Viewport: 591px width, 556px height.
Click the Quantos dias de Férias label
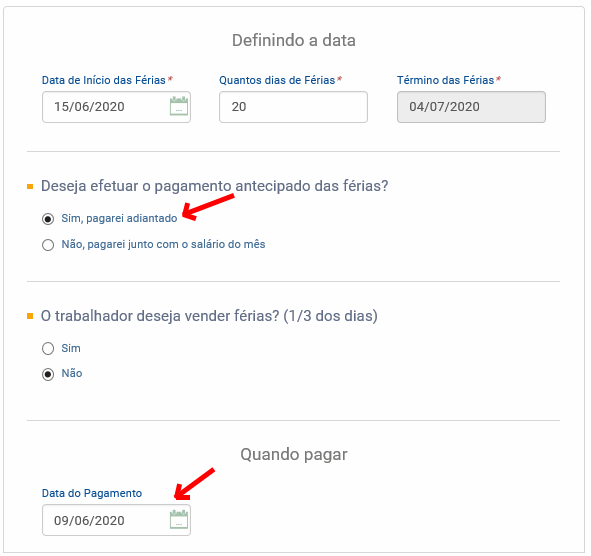pyautogui.click(x=277, y=80)
